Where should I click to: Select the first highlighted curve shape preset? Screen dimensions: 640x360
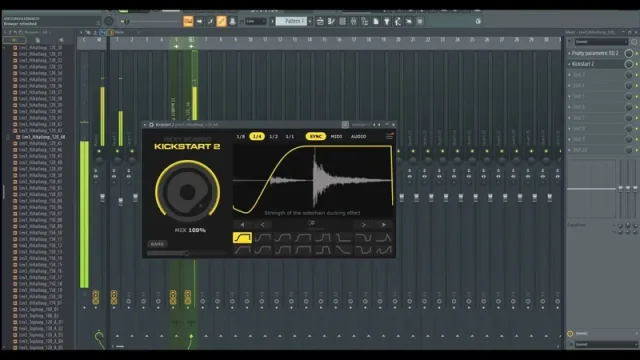click(242, 238)
